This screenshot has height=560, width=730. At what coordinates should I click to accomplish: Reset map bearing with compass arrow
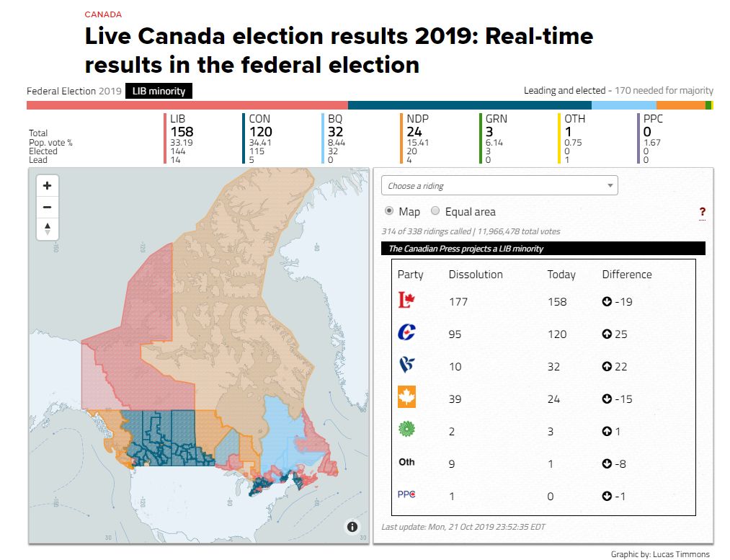[47, 228]
